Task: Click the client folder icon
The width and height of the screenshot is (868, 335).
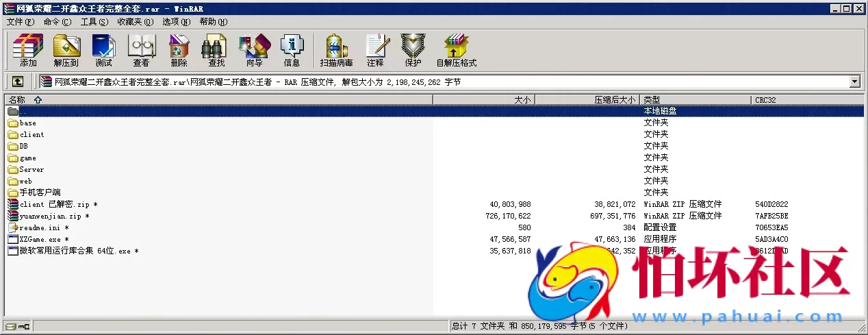Action: pyautogui.click(x=13, y=135)
